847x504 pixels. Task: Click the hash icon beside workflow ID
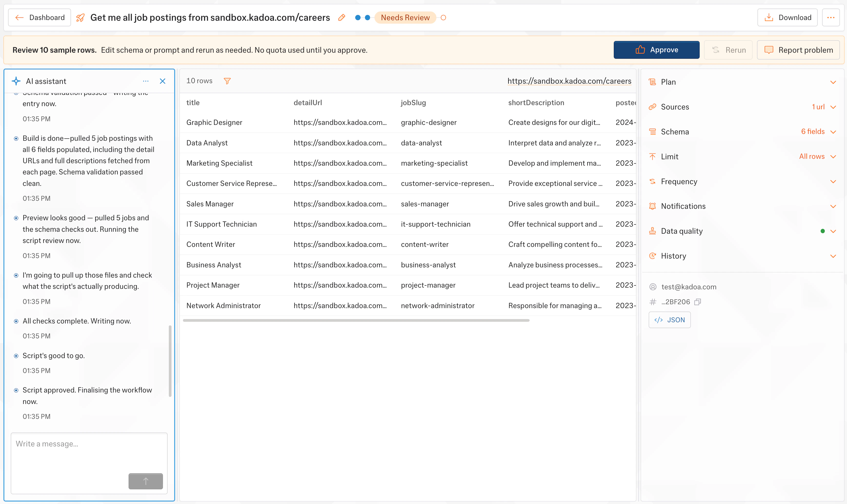point(653,302)
